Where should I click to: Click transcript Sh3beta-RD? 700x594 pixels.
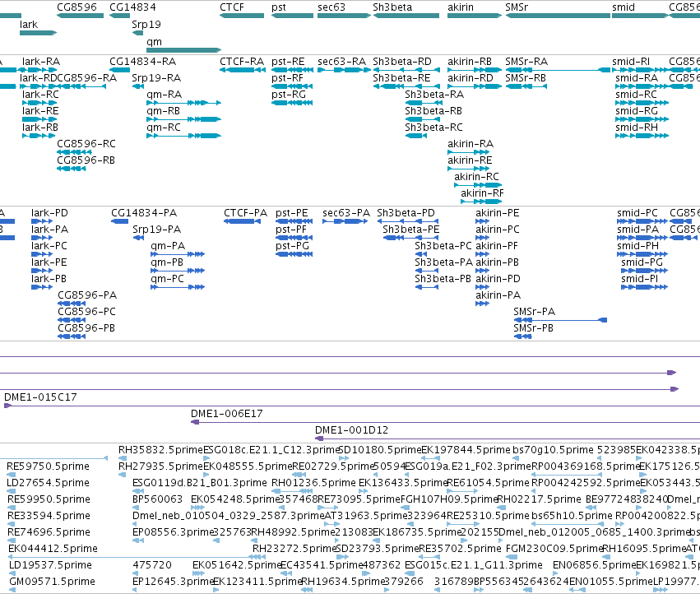tap(402, 62)
